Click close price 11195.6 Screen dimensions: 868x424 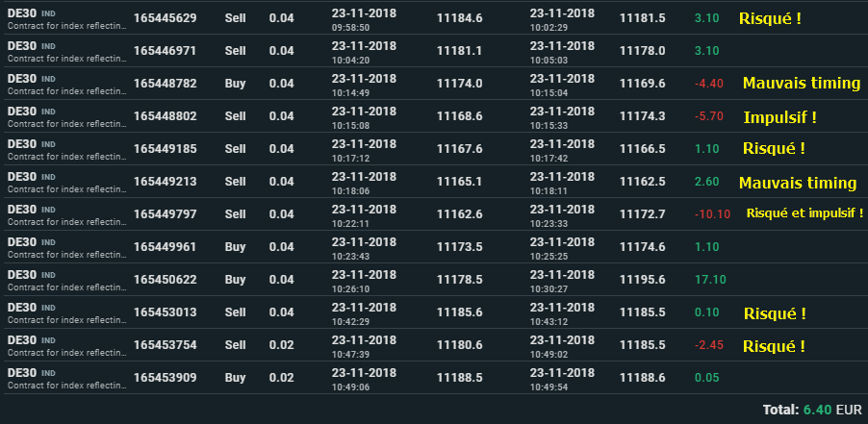(x=642, y=280)
